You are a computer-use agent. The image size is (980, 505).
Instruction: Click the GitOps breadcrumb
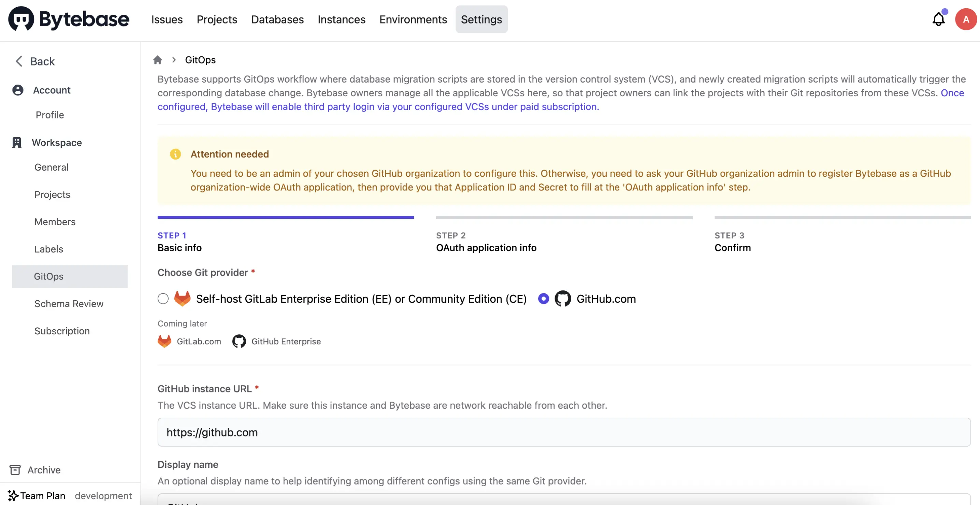[x=200, y=60]
